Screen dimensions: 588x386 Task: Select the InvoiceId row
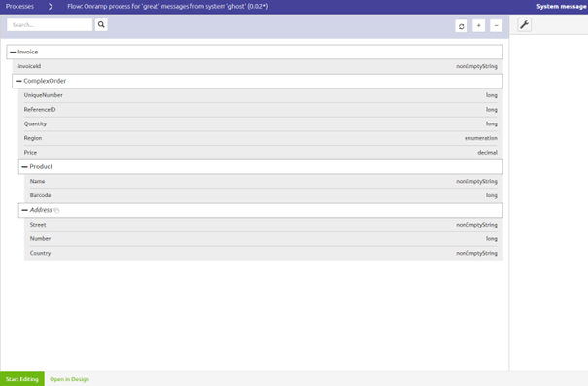[258, 66]
